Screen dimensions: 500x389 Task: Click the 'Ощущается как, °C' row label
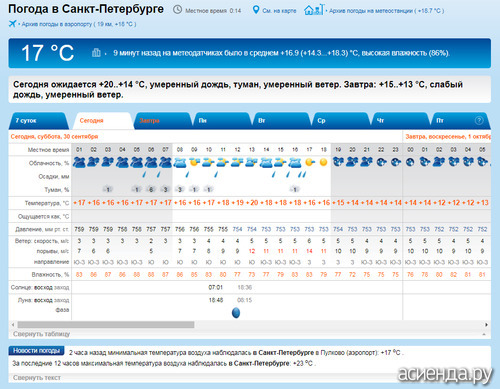[x=43, y=216]
